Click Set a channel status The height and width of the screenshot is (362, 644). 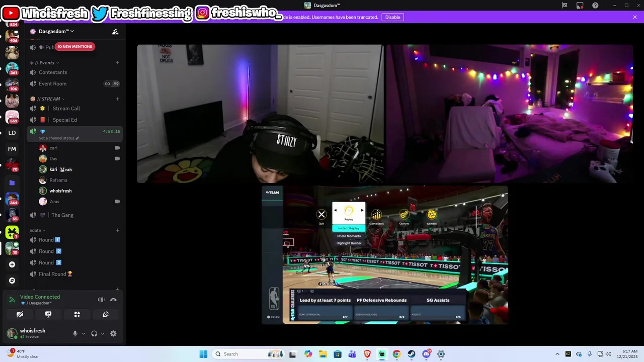58,138
